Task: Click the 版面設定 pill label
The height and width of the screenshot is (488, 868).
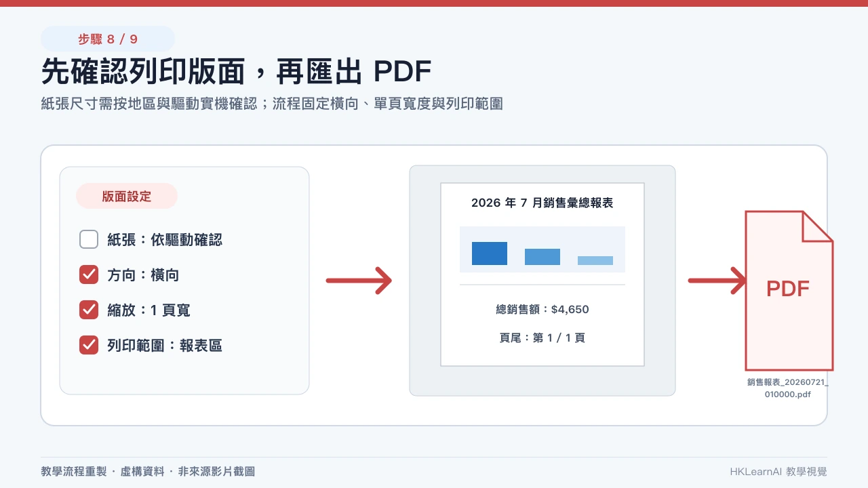Action: [x=127, y=196]
